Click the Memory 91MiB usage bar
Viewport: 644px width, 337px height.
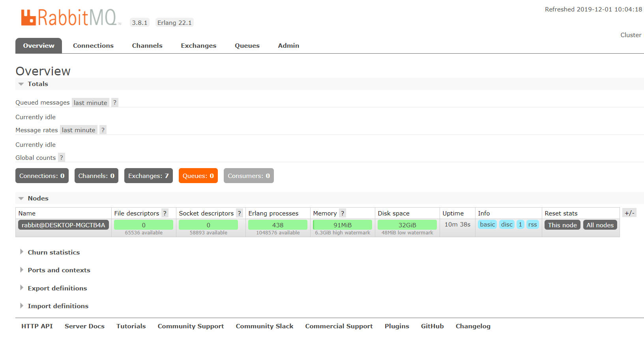[x=343, y=225]
